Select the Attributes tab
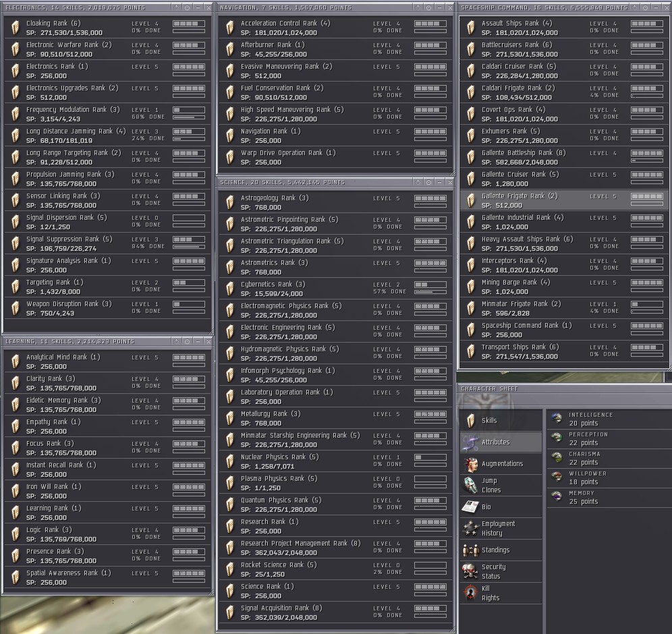Screen dimensions: 672x634 501,442
